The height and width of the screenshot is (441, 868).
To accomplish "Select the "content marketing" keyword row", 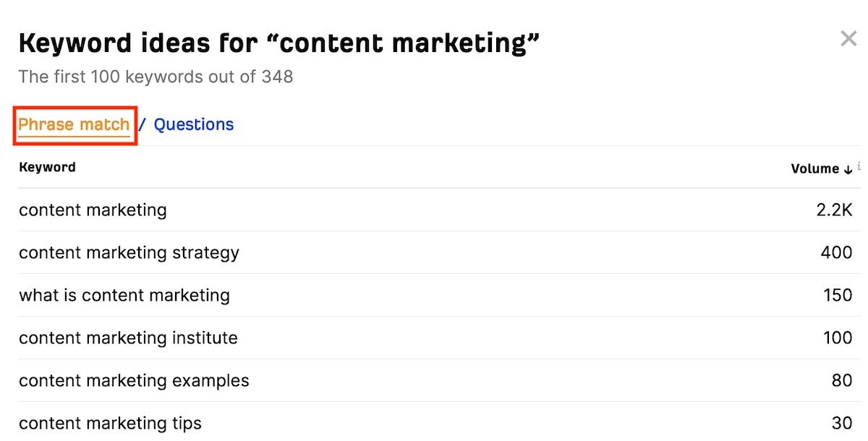I will 93,210.
